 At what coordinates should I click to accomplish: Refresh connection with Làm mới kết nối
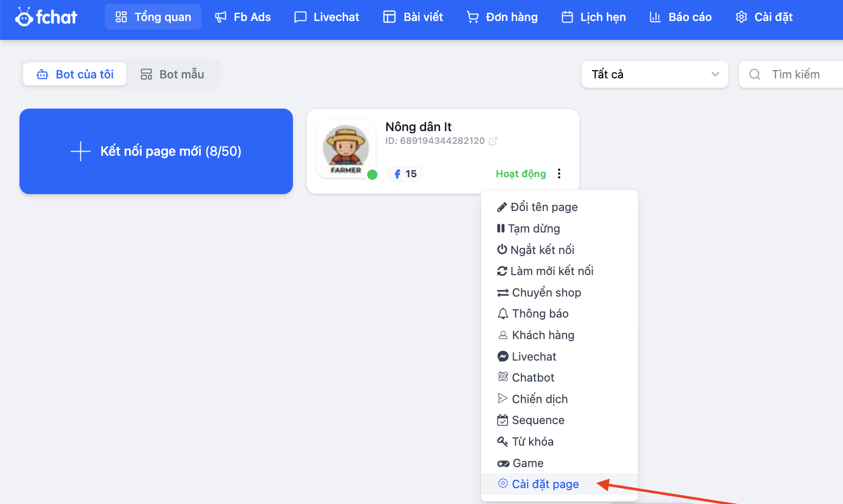tap(545, 271)
